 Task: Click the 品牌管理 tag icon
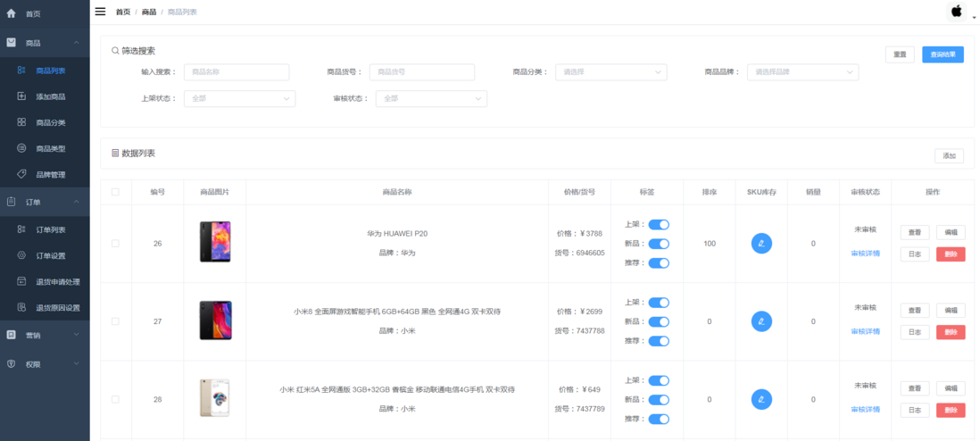[21, 174]
